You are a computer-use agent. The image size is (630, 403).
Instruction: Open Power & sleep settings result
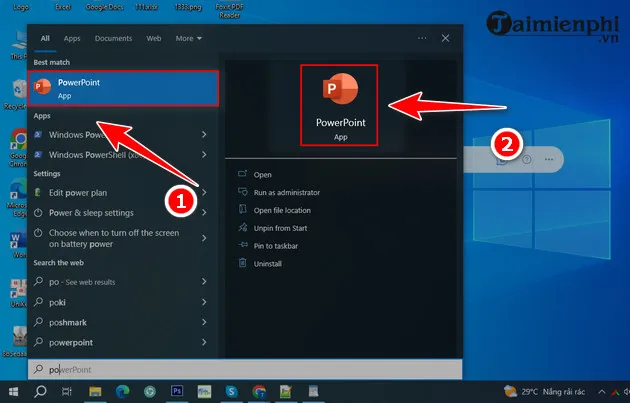(x=91, y=213)
